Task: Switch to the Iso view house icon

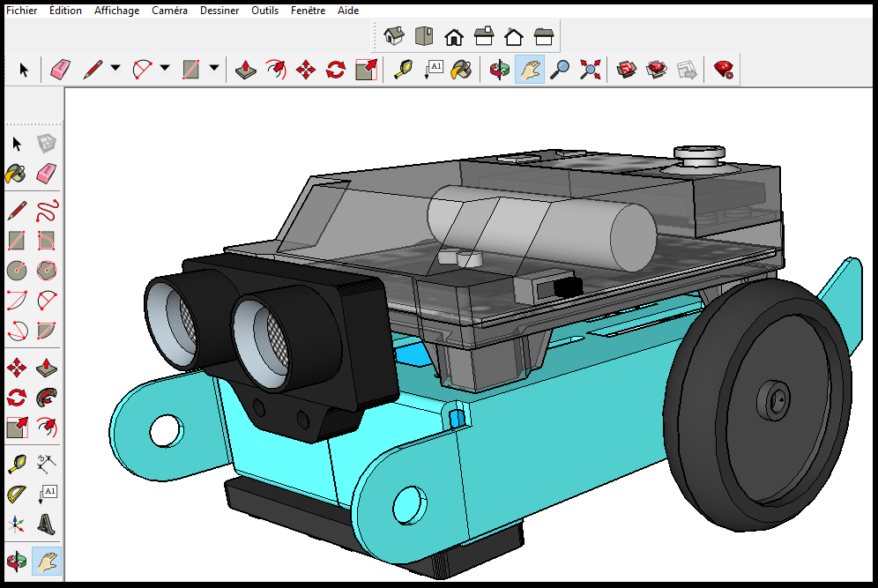Action: (394, 36)
